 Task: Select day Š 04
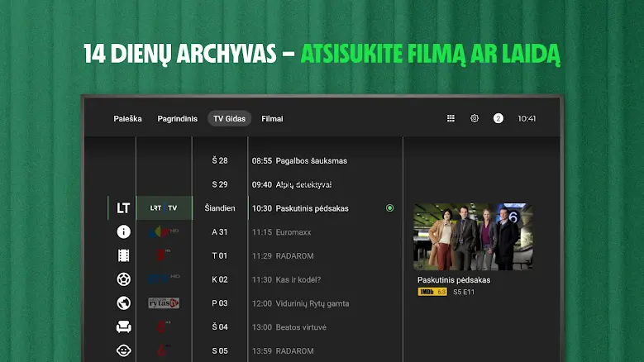tap(220, 326)
